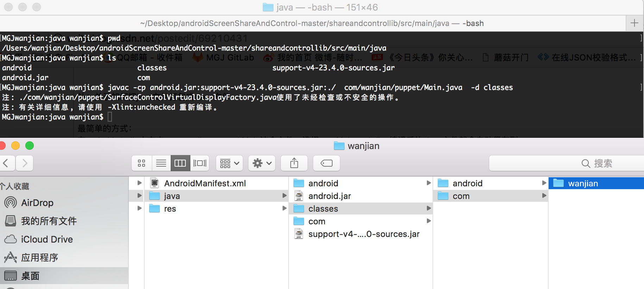The image size is (644, 289).
Task: Open the gear action menu
Action: (262, 163)
